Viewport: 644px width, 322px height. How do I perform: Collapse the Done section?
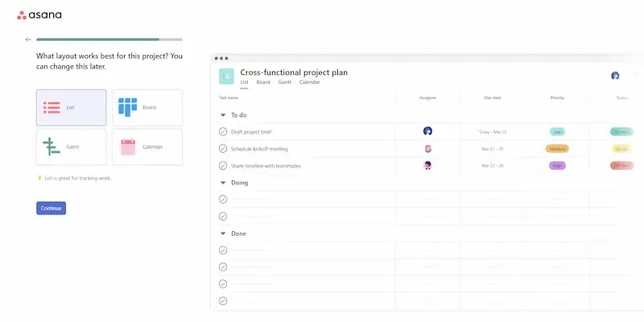[223, 233]
